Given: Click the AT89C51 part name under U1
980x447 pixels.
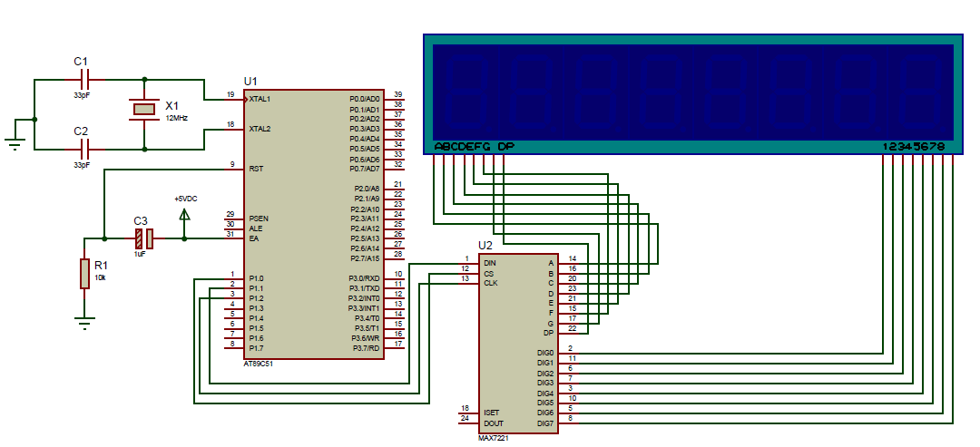Looking at the screenshot, I should (x=258, y=364).
